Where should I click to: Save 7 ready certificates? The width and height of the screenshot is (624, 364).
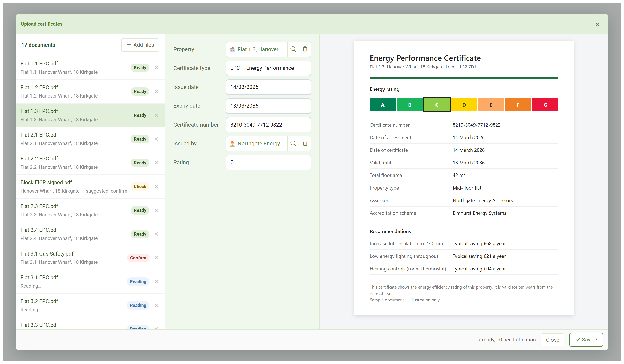(x=586, y=340)
